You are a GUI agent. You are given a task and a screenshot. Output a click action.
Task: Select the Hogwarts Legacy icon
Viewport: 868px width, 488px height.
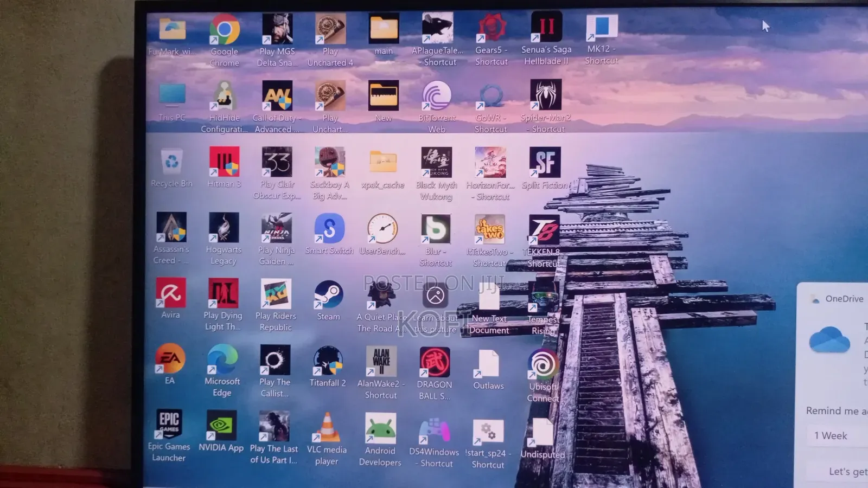pyautogui.click(x=224, y=228)
